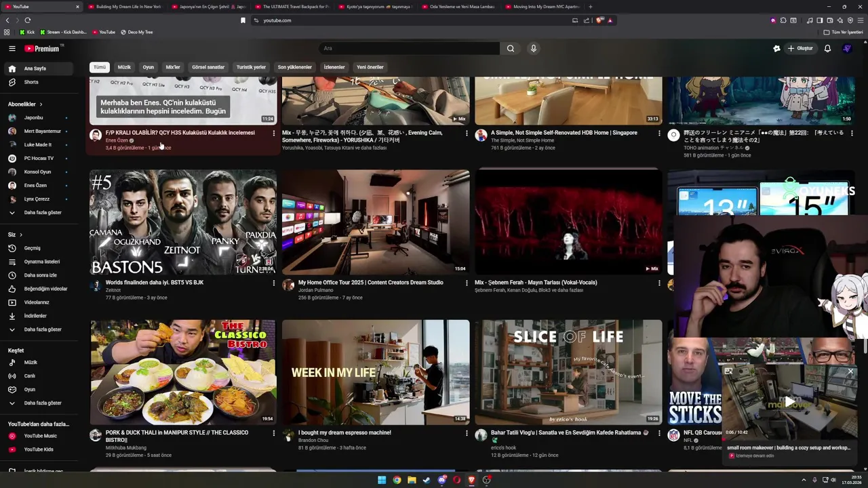Open options menu for espresso machine video
The image size is (868, 488).
click(x=467, y=433)
